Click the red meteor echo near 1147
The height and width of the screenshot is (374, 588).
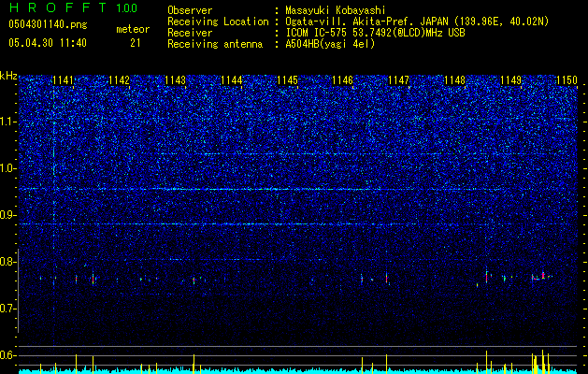(x=386, y=279)
